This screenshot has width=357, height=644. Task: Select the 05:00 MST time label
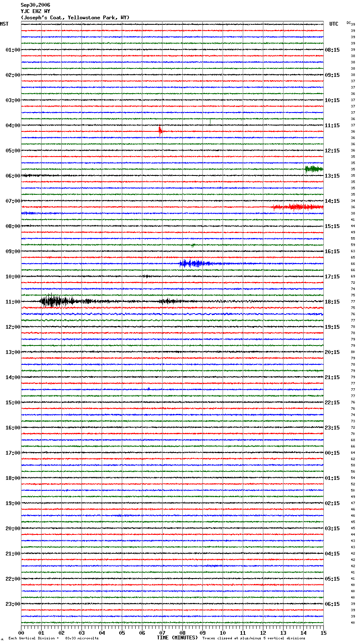13,151
